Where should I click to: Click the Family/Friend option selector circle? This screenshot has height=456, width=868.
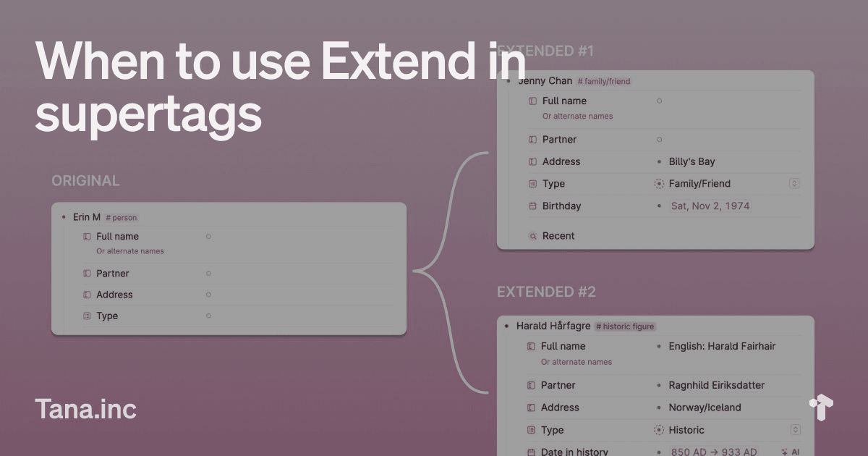659,184
